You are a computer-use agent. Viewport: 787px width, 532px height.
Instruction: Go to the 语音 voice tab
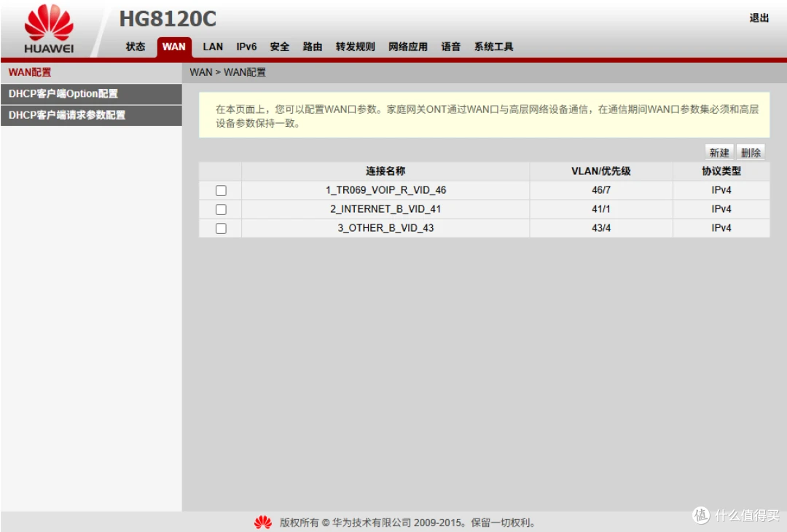click(451, 47)
